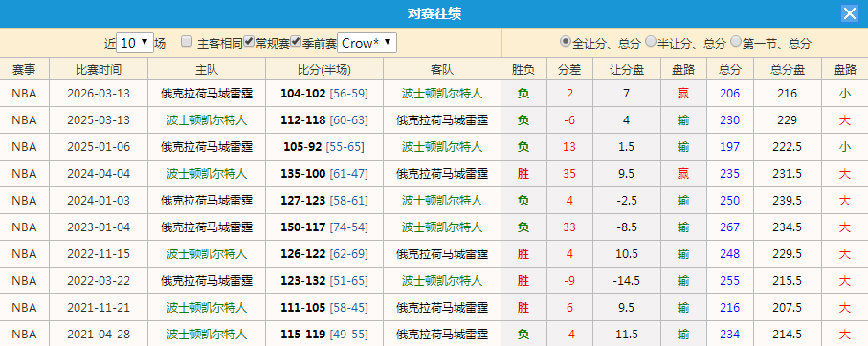Click the 赢 result on 2026-03-13 row
This screenshot has width=868, height=346.
tap(683, 94)
